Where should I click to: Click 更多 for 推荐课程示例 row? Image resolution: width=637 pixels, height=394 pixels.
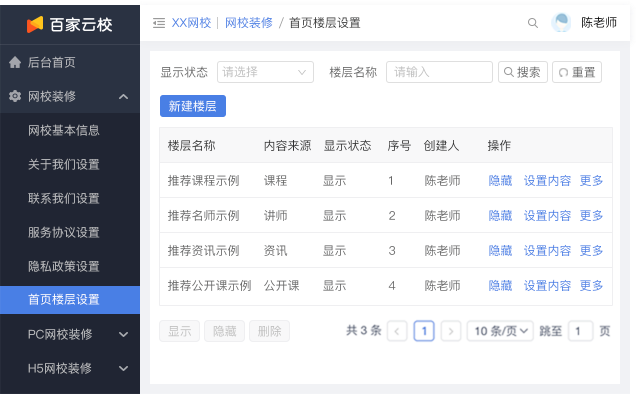pyautogui.click(x=591, y=180)
